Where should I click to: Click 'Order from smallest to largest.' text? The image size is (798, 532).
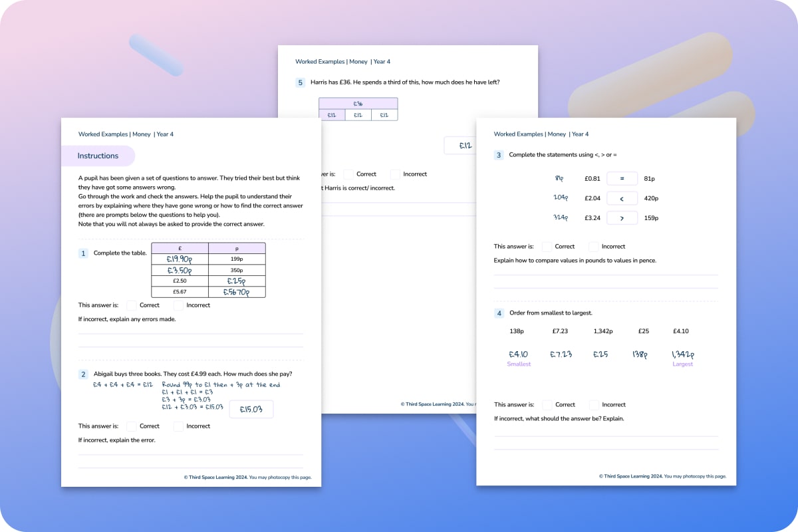pos(551,313)
